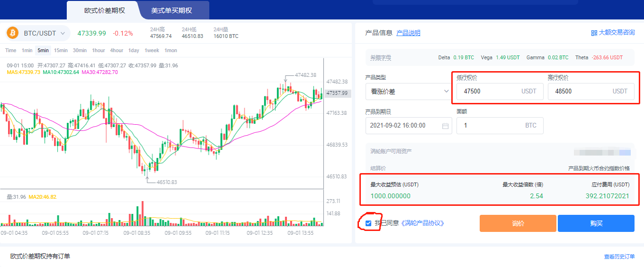Open the product expiry date picker

coord(403,126)
